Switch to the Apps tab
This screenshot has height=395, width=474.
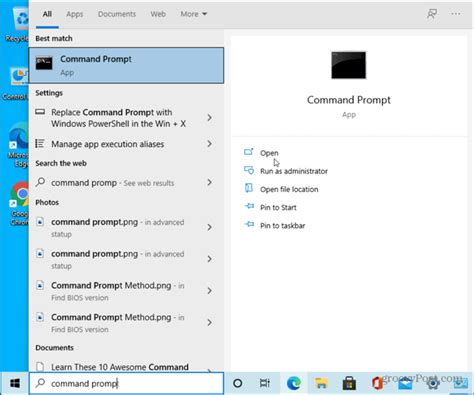(74, 14)
